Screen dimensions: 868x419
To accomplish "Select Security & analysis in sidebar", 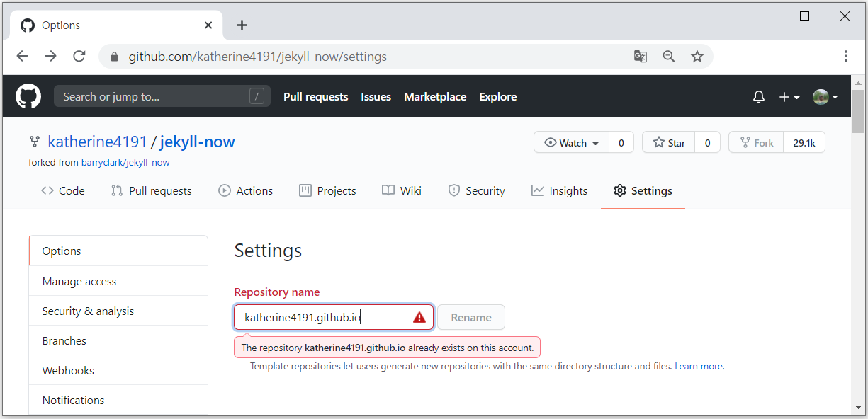I will click(x=118, y=311).
